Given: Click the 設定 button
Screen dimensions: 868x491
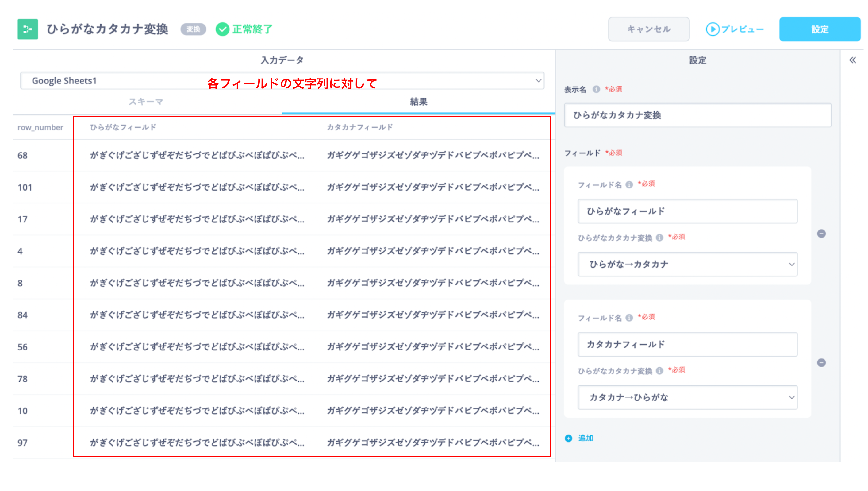Looking at the screenshot, I should (x=820, y=30).
